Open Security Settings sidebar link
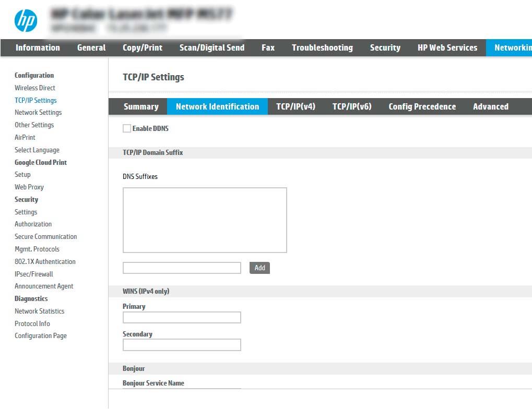Viewport: 532px width, 409px height. click(x=26, y=212)
